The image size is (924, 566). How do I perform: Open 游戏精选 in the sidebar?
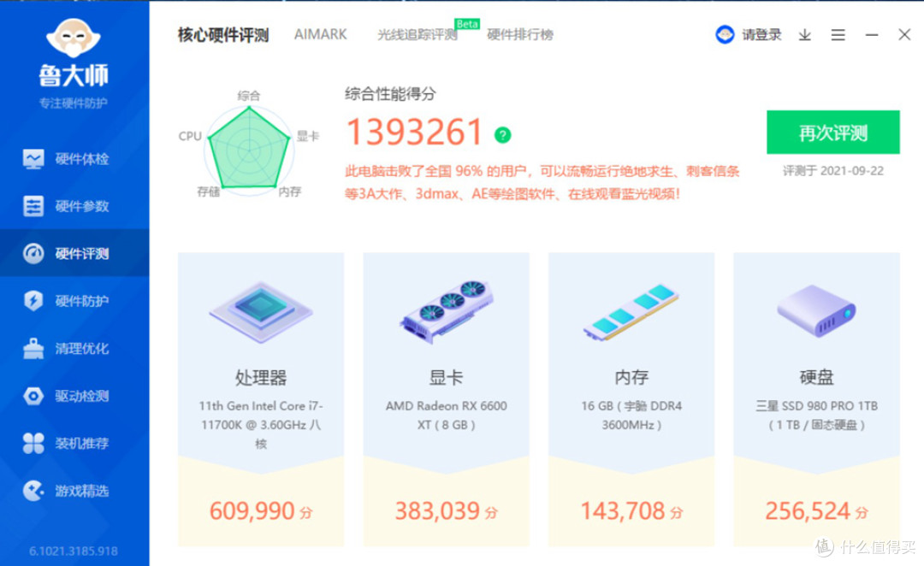click(x=74, y=491)
